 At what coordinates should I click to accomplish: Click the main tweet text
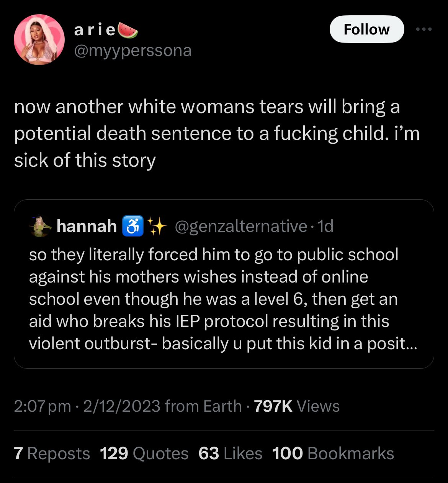click(217, 133)
